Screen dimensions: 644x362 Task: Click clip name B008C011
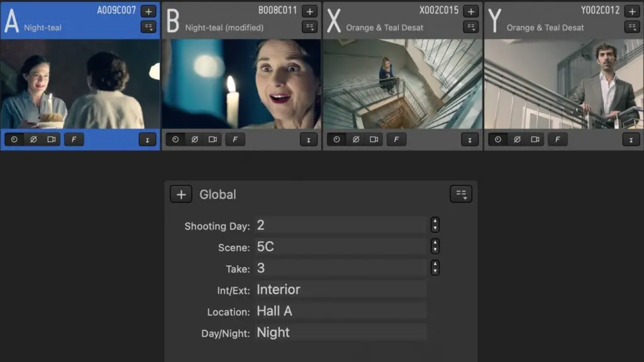(x=277, y=10)
